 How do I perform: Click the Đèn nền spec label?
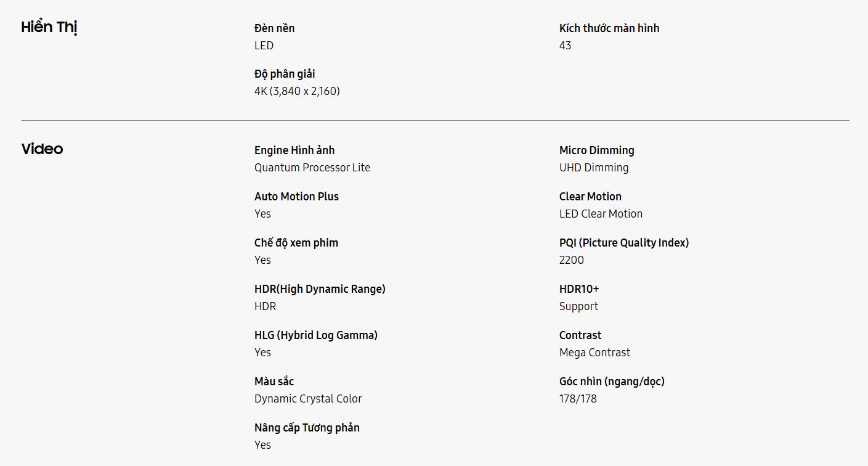pyautogui.click(x=275, y=28)
